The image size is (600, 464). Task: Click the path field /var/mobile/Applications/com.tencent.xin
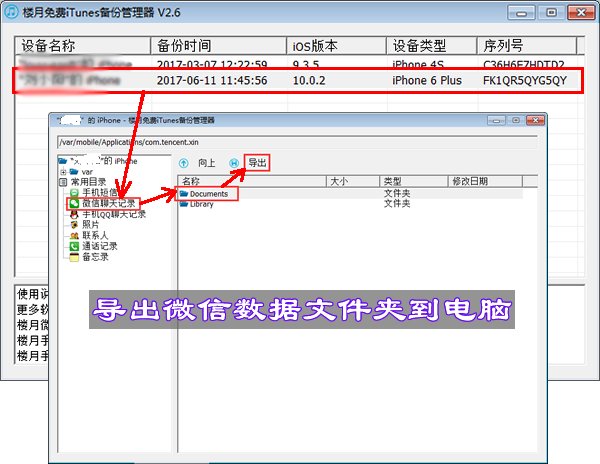pyautogui.click(x=297, y=142)
